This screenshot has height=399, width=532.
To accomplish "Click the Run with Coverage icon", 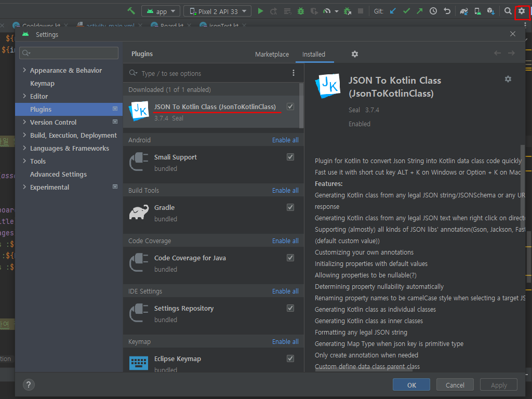I will click(x=314, y=11).
